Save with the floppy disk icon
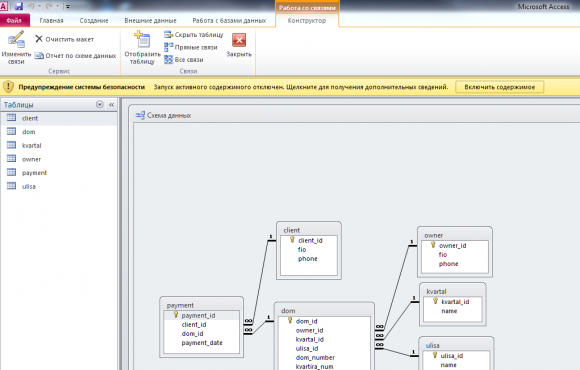 (18, 6)
